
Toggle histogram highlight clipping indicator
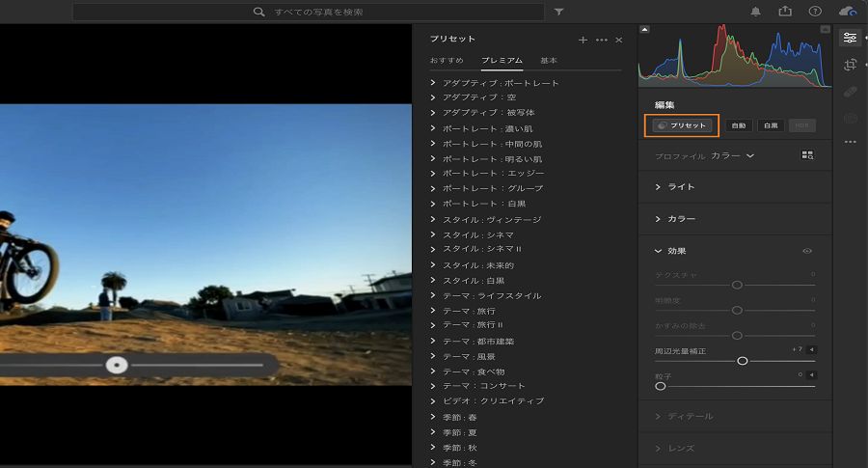[x=825, y=29]
